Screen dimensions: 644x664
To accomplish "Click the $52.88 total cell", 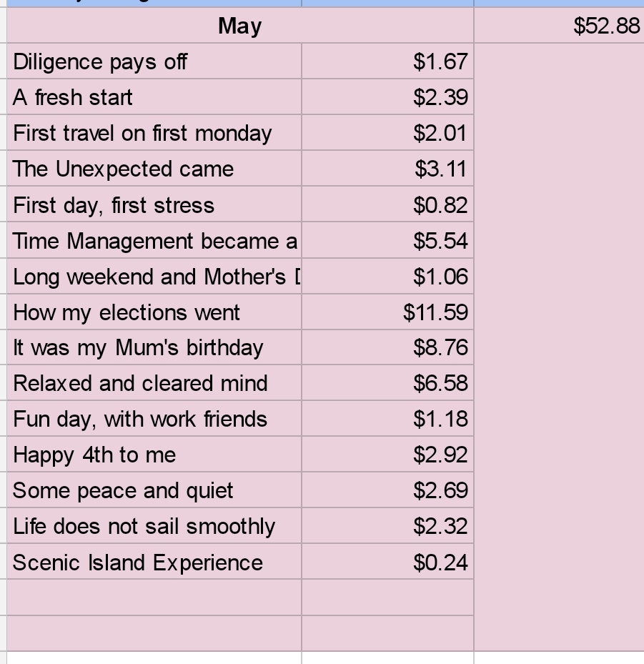I will (x=559, y=26).
